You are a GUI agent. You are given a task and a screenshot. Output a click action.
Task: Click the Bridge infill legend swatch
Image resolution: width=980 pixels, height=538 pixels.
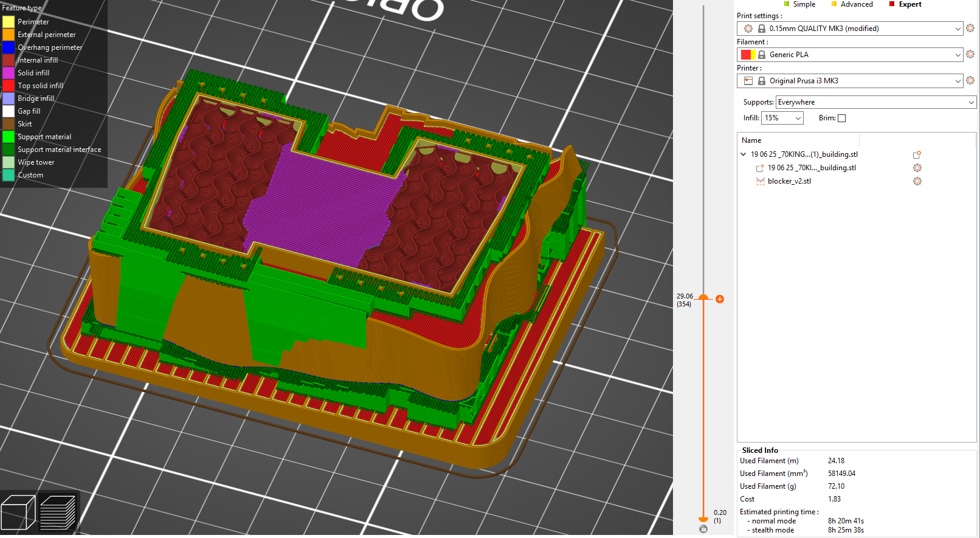point(9,98)
